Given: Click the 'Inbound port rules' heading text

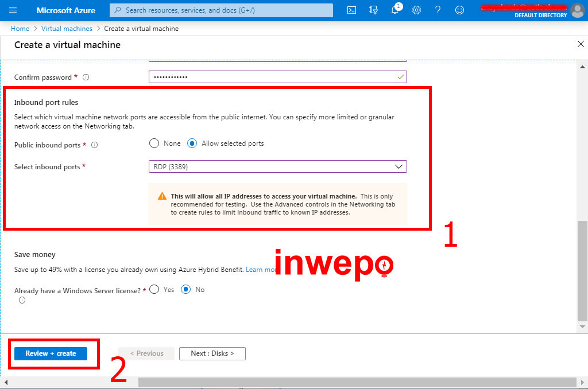Looking at the screenshot, I should pos(46,102).
